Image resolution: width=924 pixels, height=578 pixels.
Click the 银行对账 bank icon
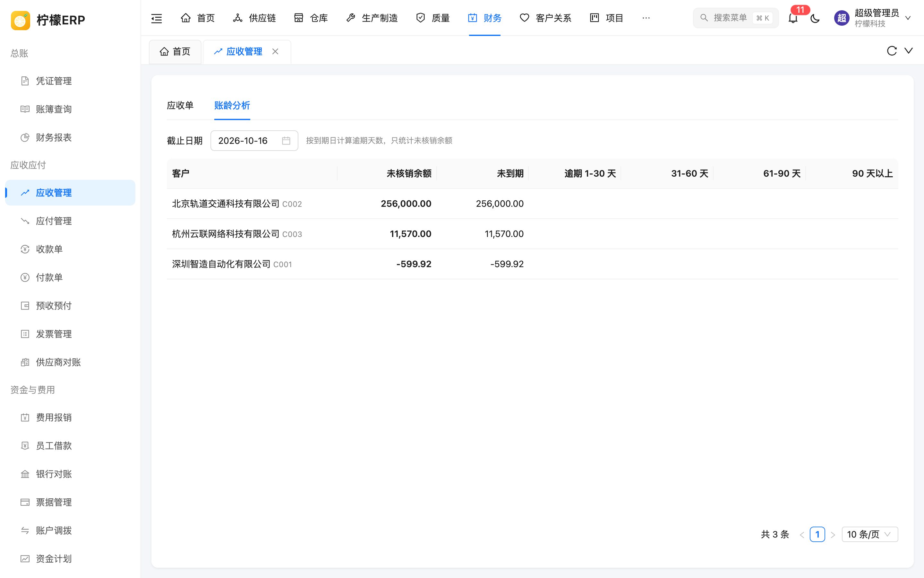[25, 474]
